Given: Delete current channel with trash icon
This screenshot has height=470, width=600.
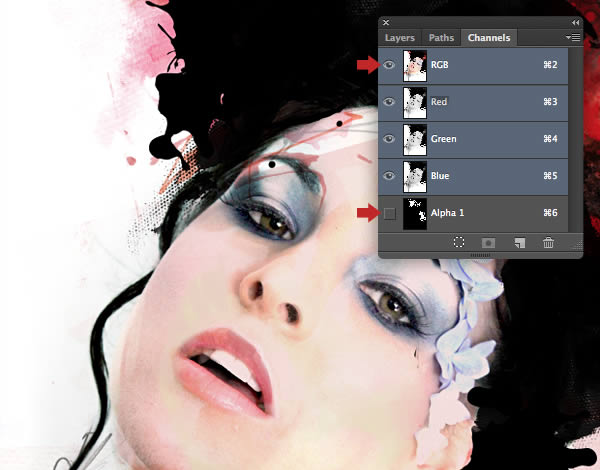Looking at the screenshot, I should coord(548,242).
